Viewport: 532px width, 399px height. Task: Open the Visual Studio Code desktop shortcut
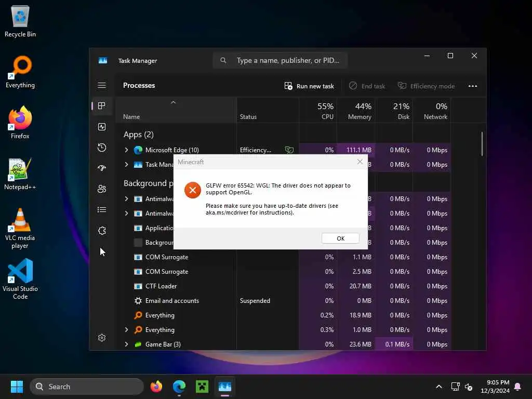click(20, 279)
